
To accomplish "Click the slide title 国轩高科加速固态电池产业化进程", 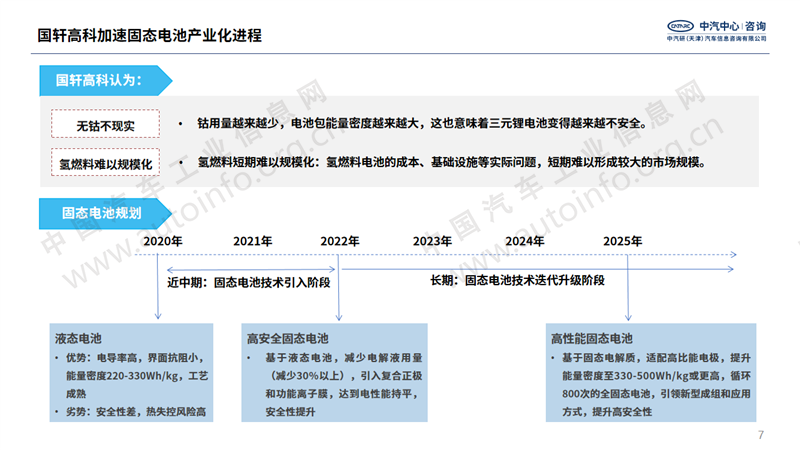I will 149,35.
